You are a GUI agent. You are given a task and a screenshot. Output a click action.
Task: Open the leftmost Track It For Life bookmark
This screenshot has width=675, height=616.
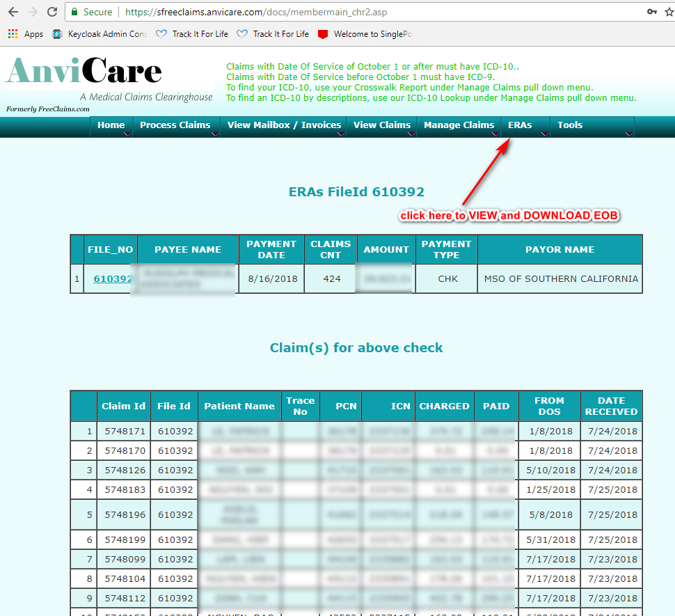click(192, 34)
